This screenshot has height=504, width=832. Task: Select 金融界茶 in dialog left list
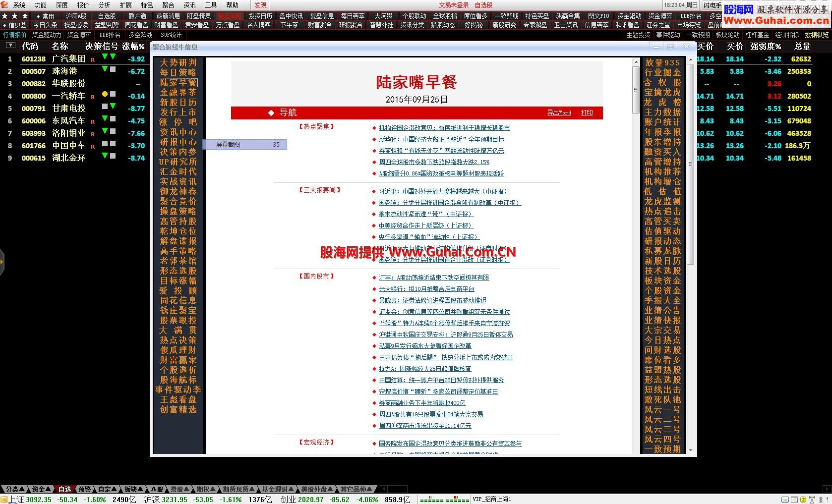point(178,93)
